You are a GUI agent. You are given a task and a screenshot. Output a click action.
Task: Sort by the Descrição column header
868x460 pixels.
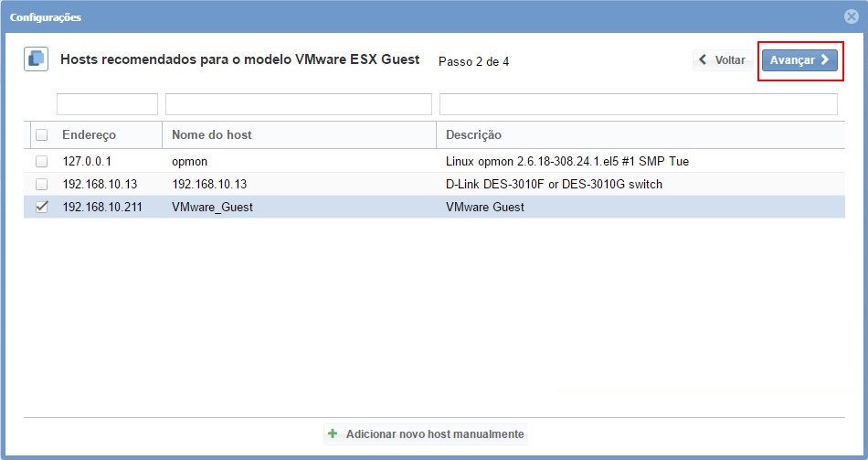click(x=473, y=135)
